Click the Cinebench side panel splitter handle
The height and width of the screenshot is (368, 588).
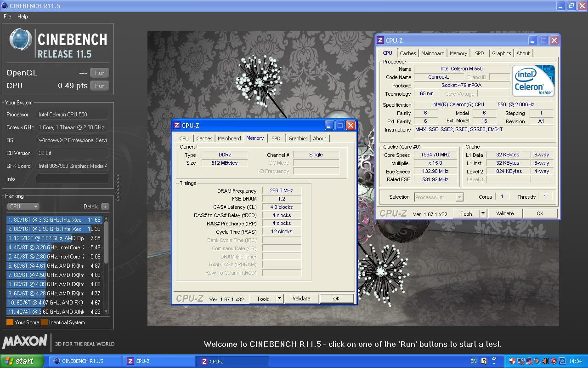click(118, 187)
